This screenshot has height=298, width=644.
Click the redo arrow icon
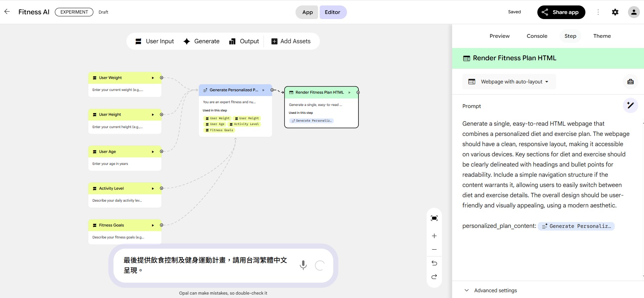point(434,277)
